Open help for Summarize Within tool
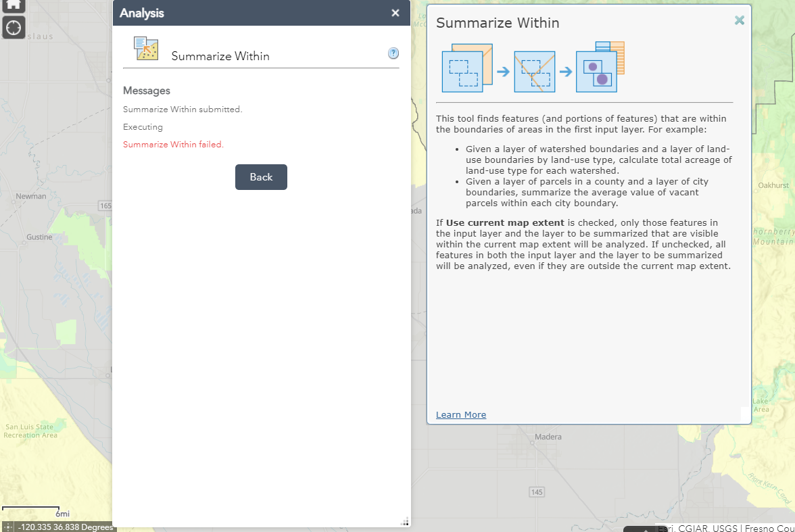Screen dimensions: 795x532 pyautogui.click(x=393, y=53)
